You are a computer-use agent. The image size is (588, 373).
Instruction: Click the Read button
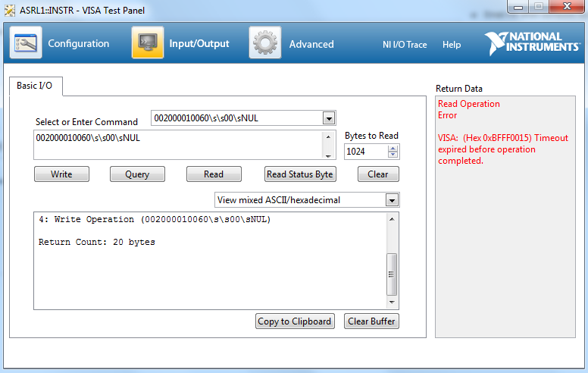coord(214,174)
